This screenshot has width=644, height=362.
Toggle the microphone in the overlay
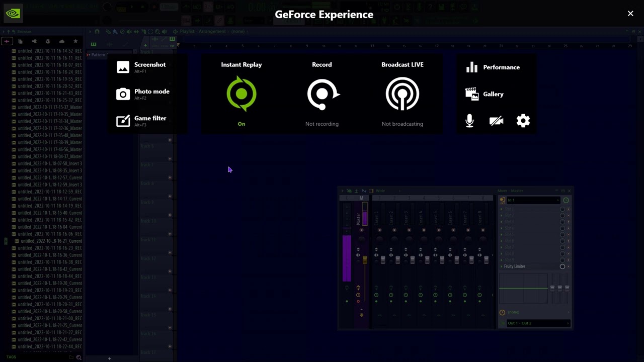tap(469, 121)
